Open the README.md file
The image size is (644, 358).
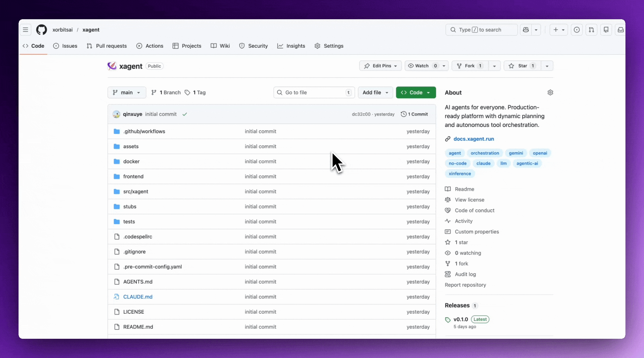tap(138, 327)
